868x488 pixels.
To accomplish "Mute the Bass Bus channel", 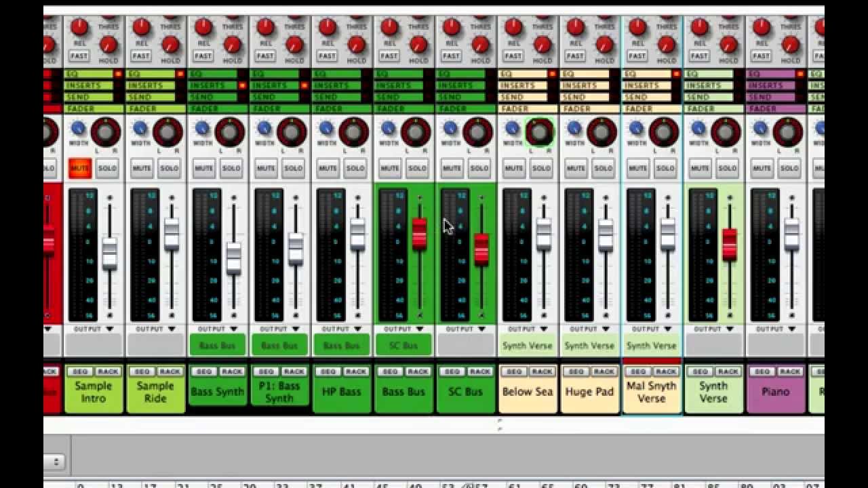I will (x=390, y=168).
